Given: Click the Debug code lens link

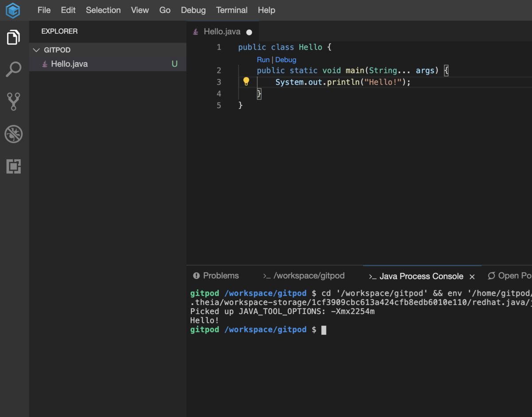Looking at the screenshot, I should [286, 59].
